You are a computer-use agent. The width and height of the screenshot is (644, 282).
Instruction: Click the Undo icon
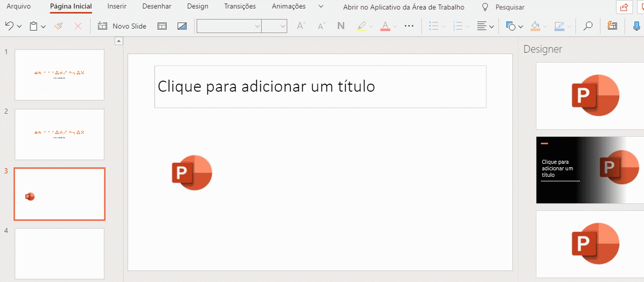9,26
